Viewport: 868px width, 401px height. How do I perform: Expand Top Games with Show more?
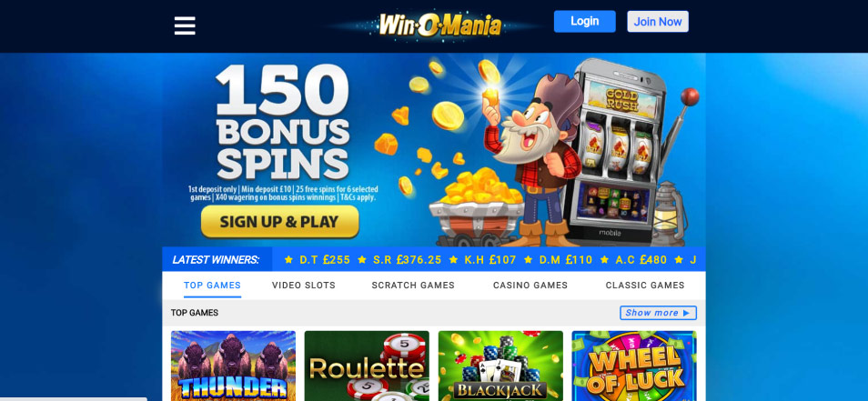tap(658, 313)
